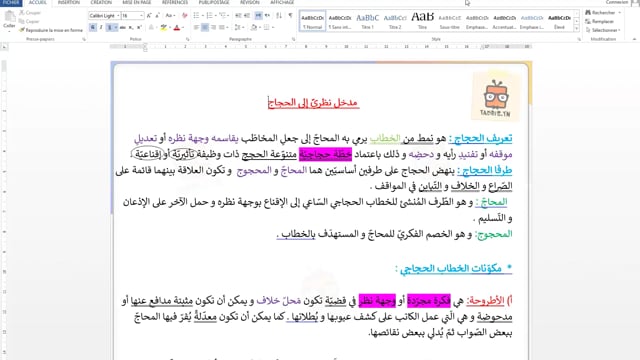Viewport: 640px width, 360px height.
Task: Increase paragraph indent
Action: click(x=247, y=16)
